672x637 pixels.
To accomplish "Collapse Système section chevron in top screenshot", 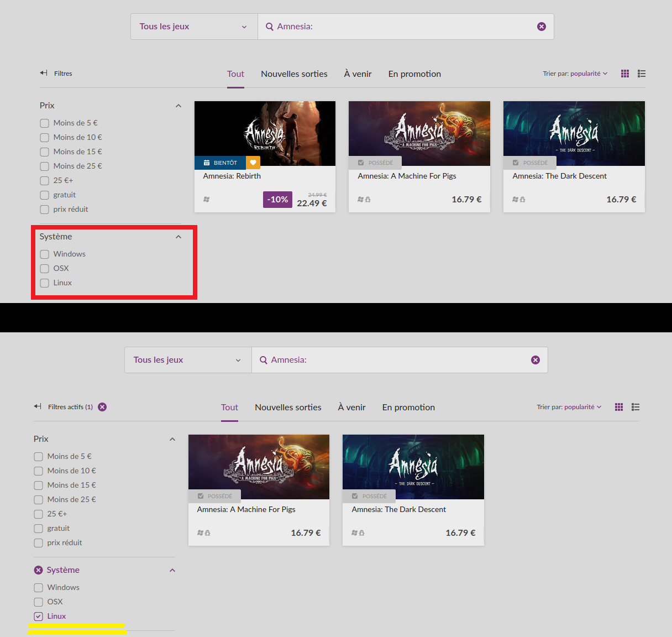I will click(x=179, y=237).
